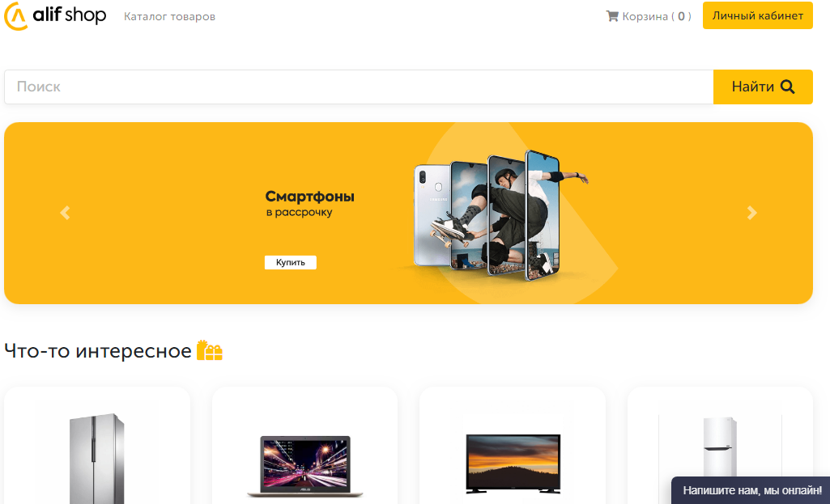This screenshot has width=830, height=504.
Task: Go to next banner slide arrow
Action: click(751, 213)
